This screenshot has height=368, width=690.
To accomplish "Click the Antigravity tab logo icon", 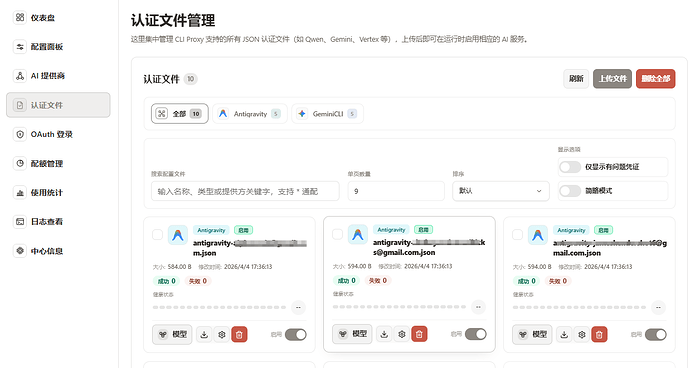I will [223, 114].
